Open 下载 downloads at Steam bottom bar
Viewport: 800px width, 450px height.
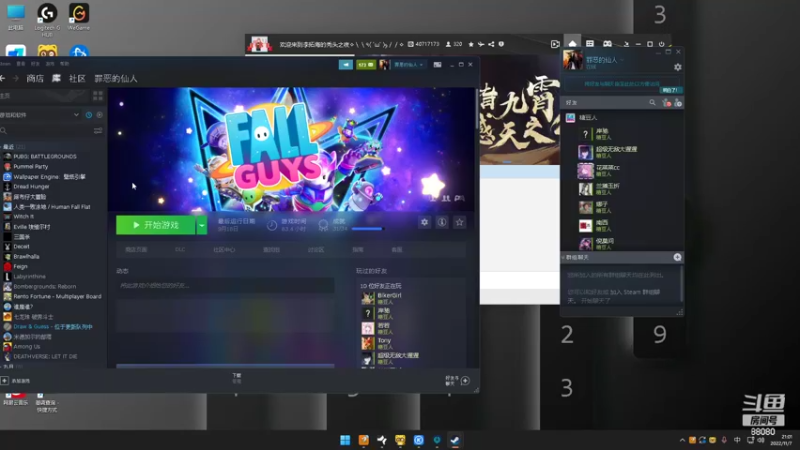(237, 378)
